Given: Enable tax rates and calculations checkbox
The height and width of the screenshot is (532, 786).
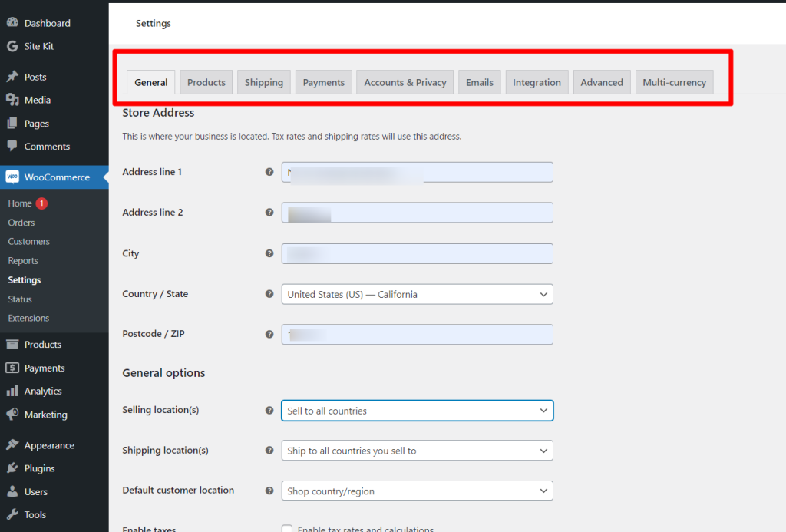Looking at the screenshot, I should [x=287, y=529].
